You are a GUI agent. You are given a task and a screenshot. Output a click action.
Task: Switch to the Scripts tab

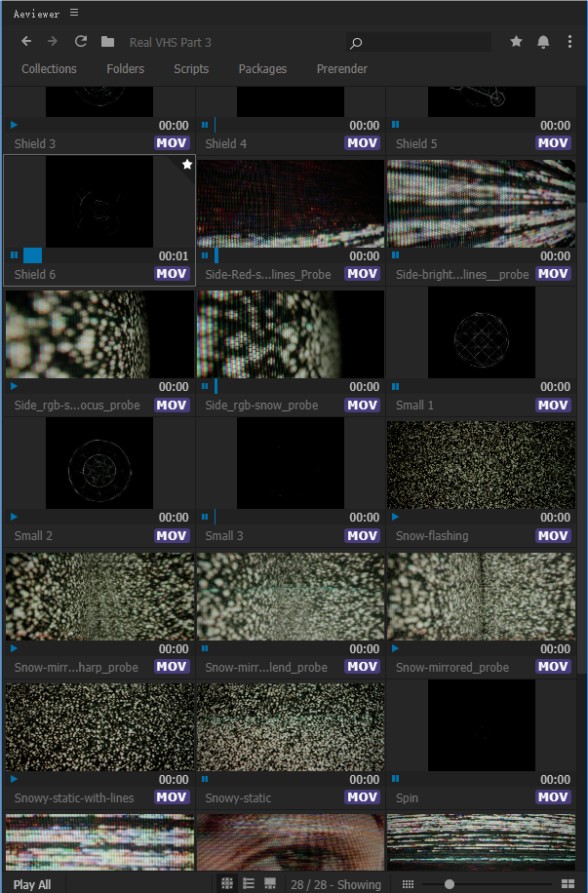pyautogui.click(x=191, y=69)
